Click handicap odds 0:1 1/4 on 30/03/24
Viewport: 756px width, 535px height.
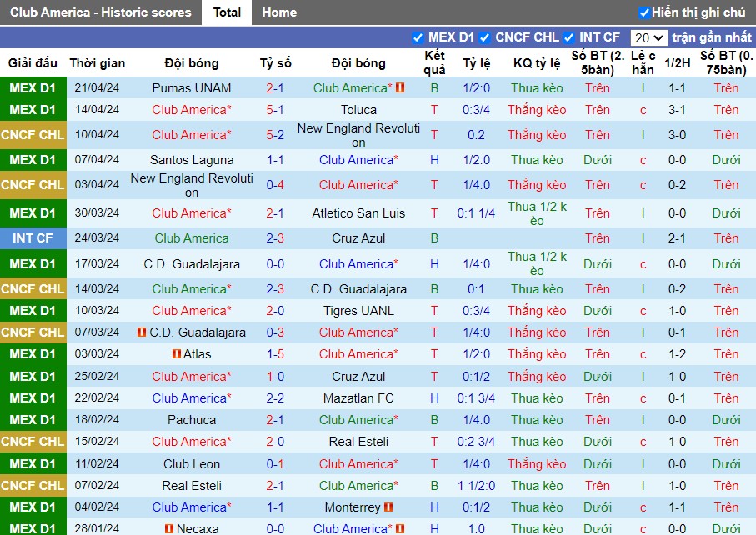click(x=477, y=213)
